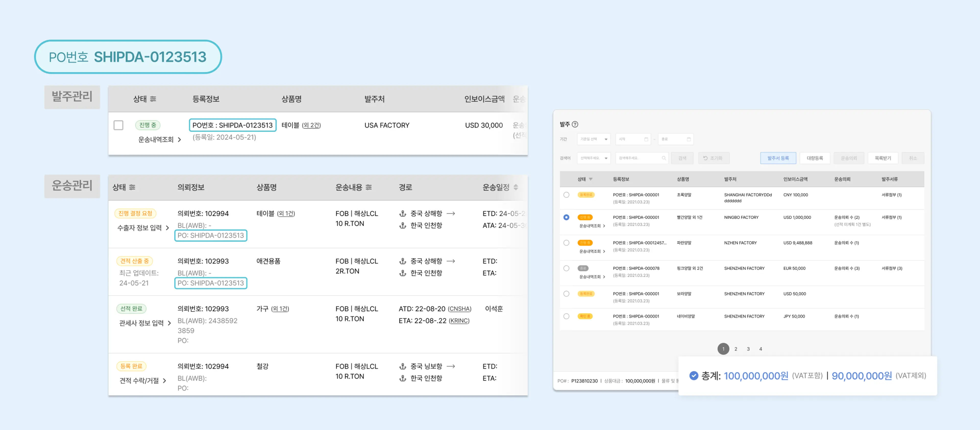Click the CNSHA port code link
Image resolution: width=980 pixels, height=430 pixels.
460,309
